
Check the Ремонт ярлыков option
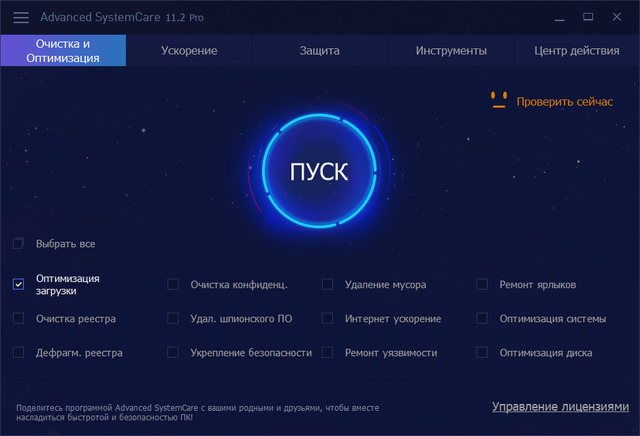pyautogui.click(x=482, y=285)
